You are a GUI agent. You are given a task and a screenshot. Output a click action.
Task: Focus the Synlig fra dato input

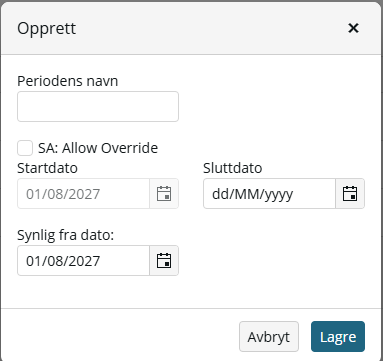[83, 261]
